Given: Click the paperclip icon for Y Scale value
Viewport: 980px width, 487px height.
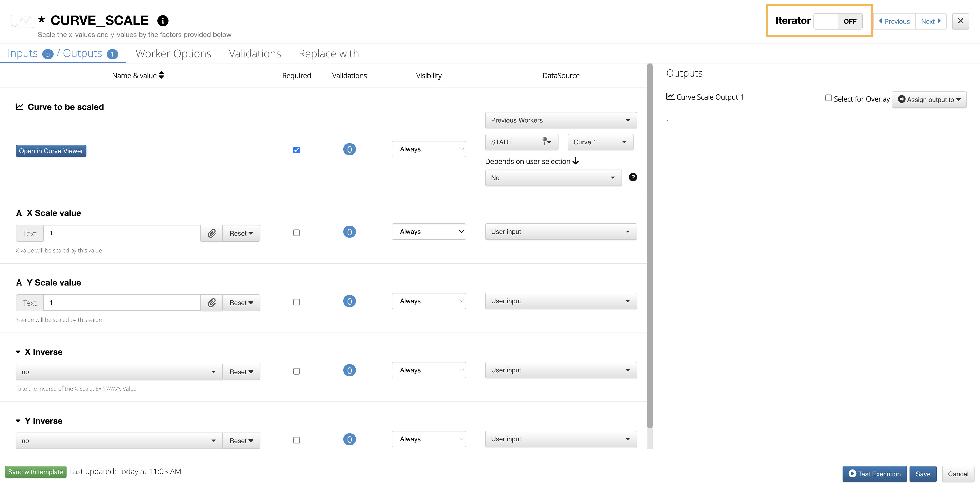Looking at the screenshot, I should (x=212, y=303).
